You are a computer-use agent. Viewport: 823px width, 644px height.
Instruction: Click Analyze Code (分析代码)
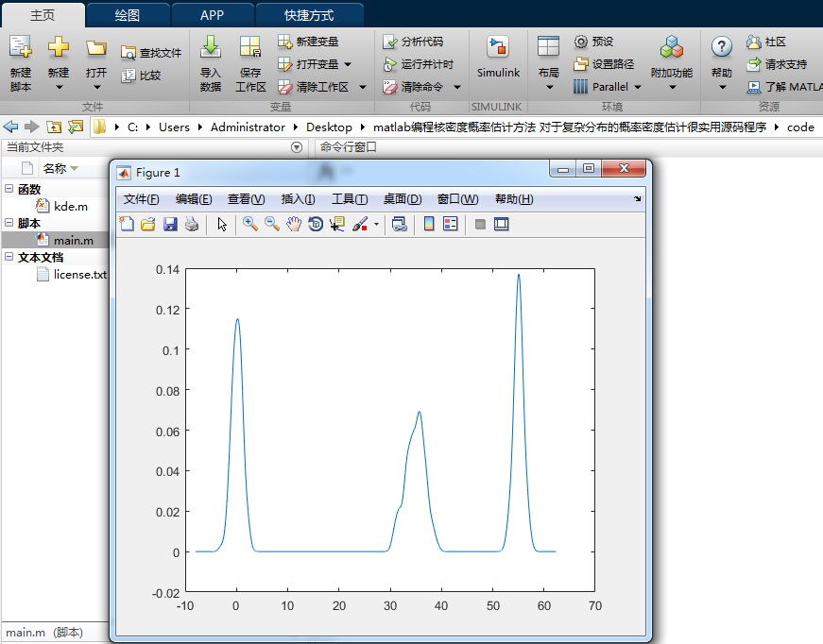point(413,41)
